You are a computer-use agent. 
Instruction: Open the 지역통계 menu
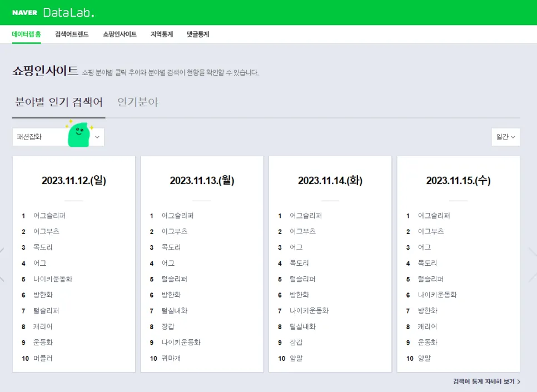[162, 34]
